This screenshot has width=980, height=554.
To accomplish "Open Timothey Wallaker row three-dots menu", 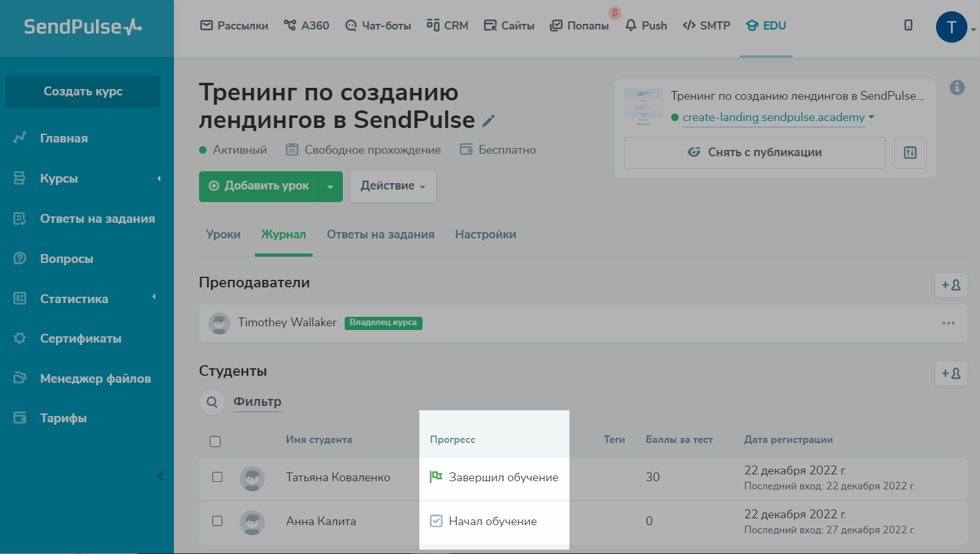I will (949, 323).
